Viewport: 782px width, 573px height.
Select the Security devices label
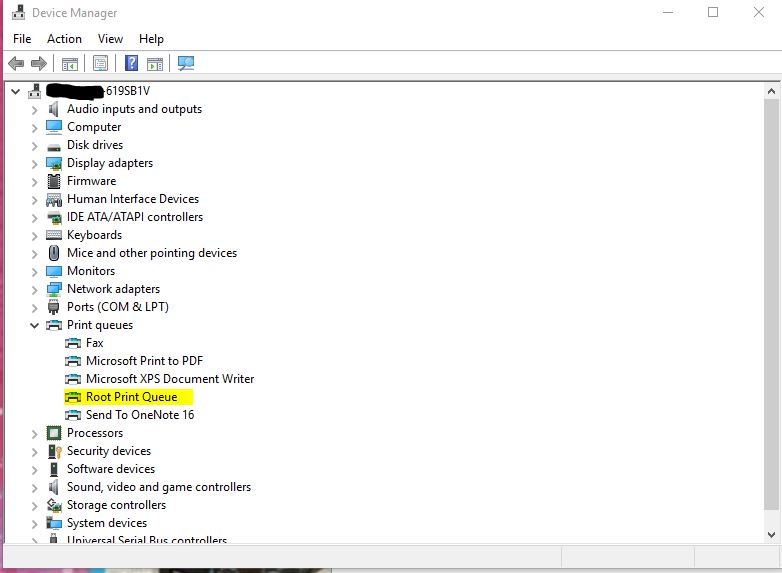coord(109,451)
